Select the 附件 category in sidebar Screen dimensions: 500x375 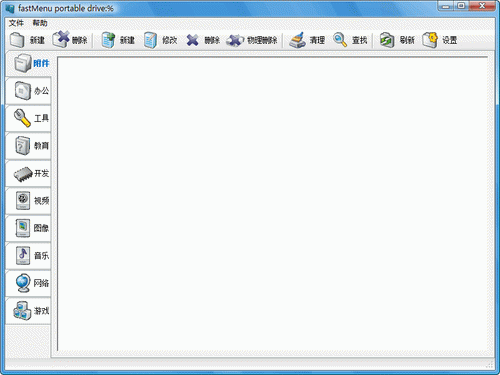pyautogui.click(x=29, y=63)
